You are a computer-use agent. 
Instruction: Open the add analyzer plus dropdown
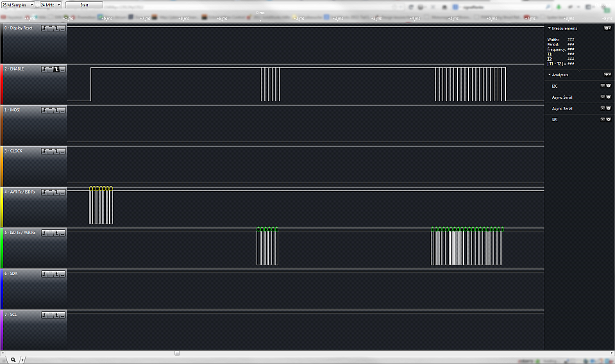607,74
